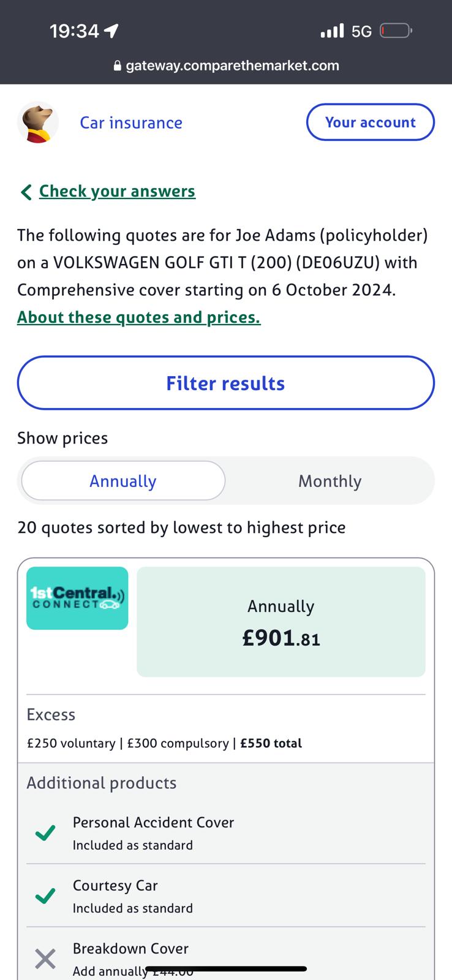Tap the location arrow in status bar

pos(111,31)
